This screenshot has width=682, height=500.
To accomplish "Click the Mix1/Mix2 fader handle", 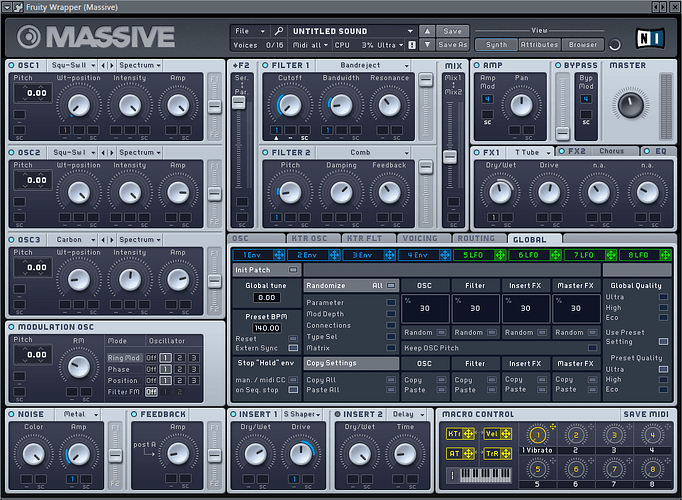I will [450, 157].
